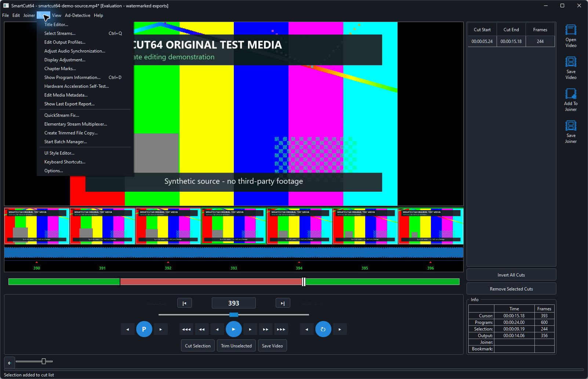Click the arrow right of loop button

click(x=340, y=329)
